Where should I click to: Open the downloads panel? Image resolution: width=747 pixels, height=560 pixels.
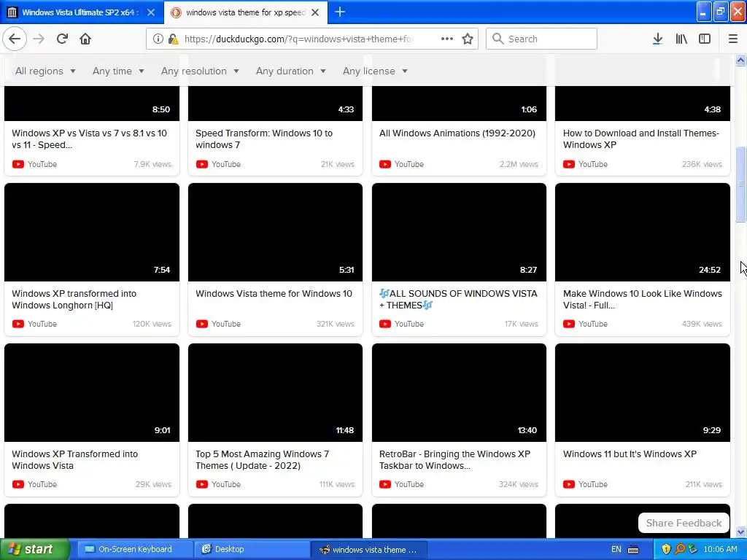click(x=657, y=39)
